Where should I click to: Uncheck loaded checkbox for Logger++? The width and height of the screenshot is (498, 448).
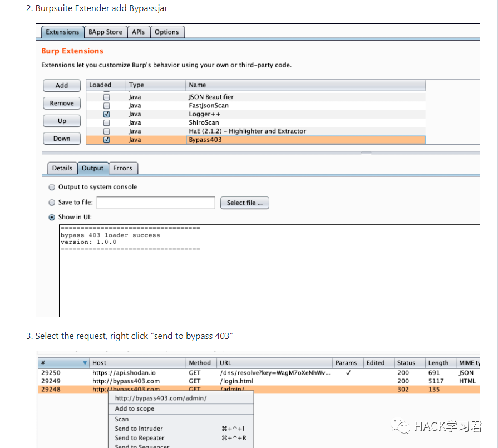pos(107,114)
